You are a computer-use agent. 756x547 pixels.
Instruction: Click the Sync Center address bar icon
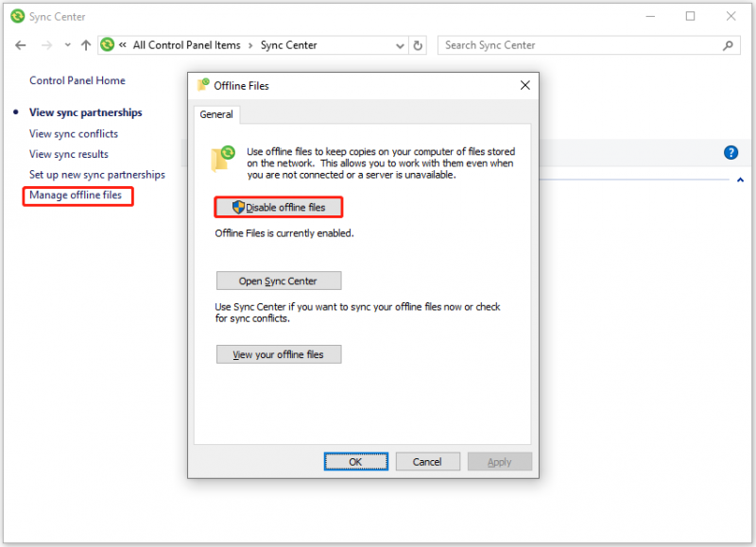click(x=107, y=44)
